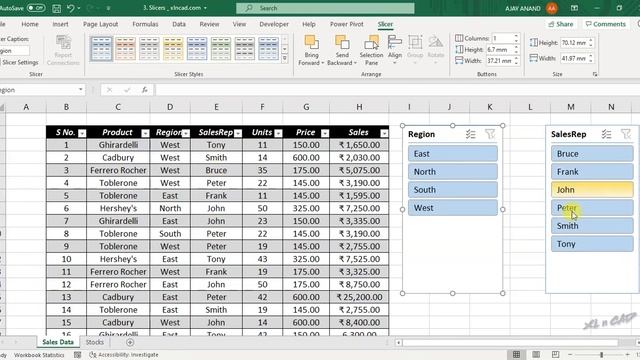Click the Search box in title bar
The height and width of the screenshot is (360, 640).
pos(325,8)
